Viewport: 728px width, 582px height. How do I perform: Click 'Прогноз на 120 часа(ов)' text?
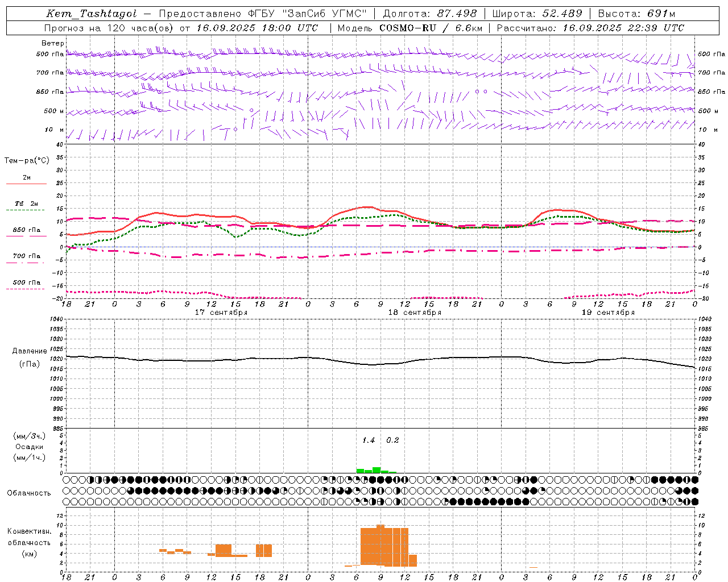(x=110, y=28)
